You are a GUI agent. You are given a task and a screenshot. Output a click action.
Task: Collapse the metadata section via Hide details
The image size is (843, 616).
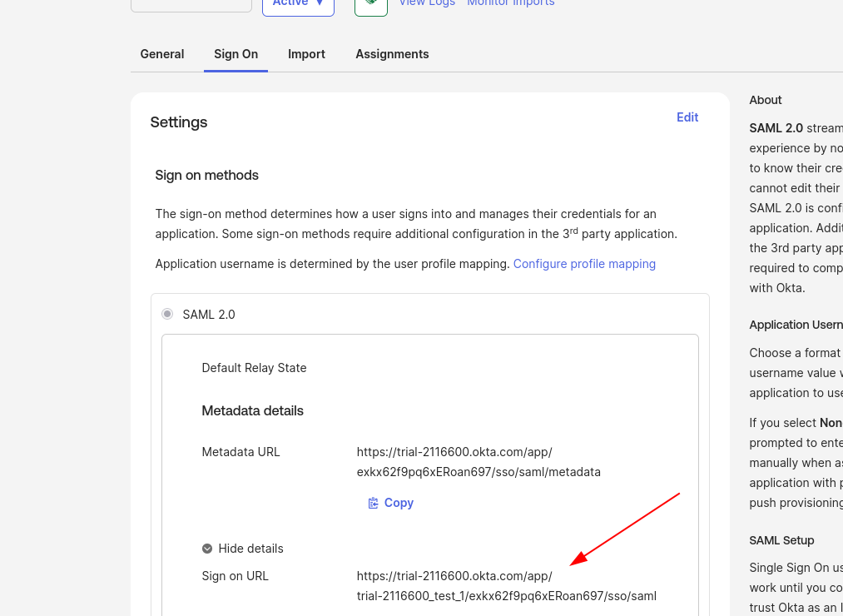point(250,549)
